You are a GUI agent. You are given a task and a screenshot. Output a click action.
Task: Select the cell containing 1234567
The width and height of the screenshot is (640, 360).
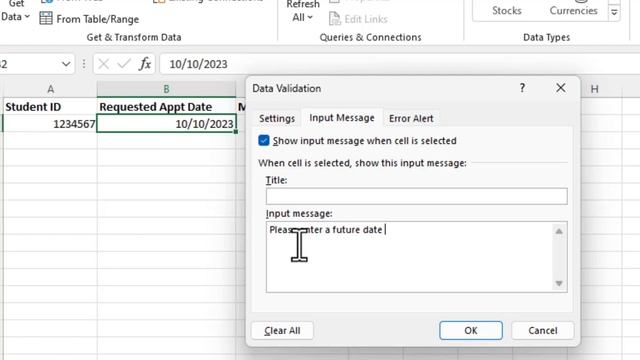point(50,124)
